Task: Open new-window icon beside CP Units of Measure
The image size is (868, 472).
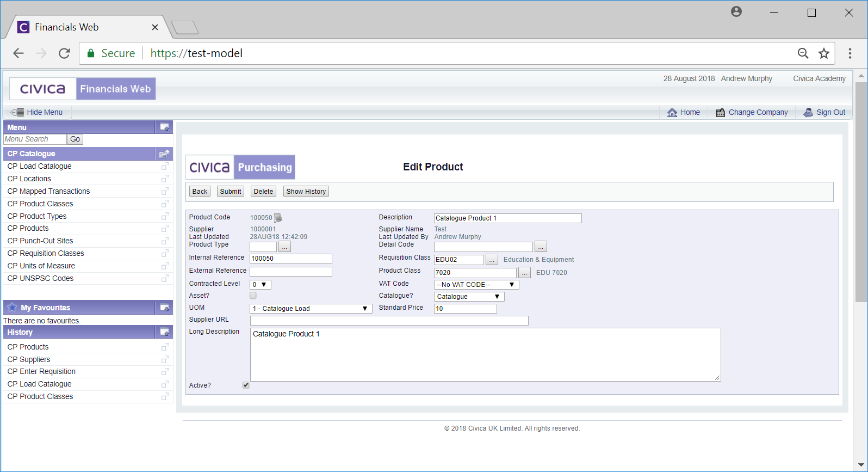Action: point(165,266)
